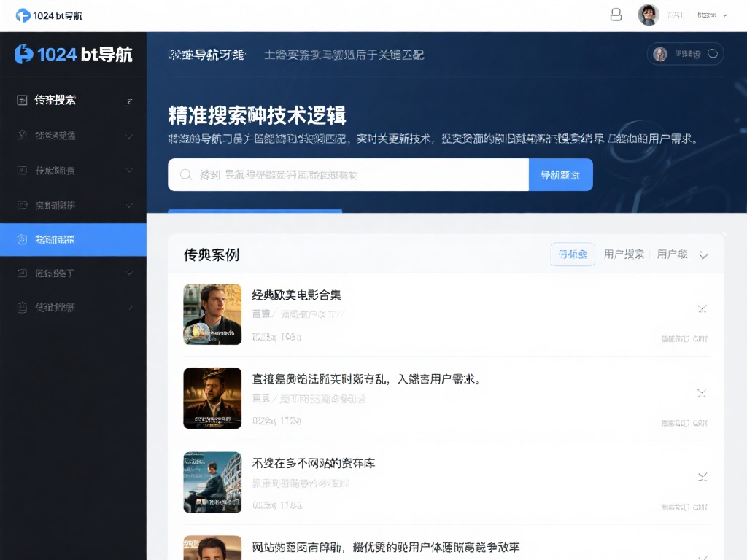Expand the 传游搜索 sidebar section arrow
The image size is (747, 560).
pyautogui.click(x=130, y=101)
